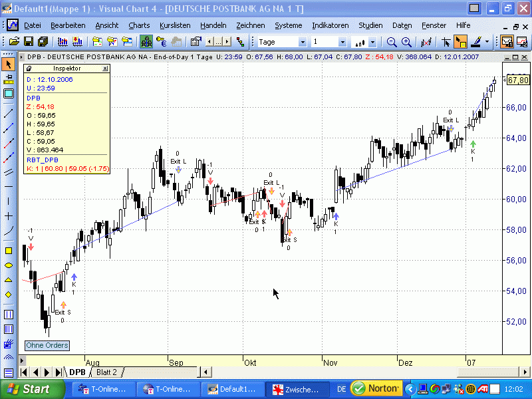
Task: Toggle the inspector cursor tool highlighted orange
Action: pos(460,42)
